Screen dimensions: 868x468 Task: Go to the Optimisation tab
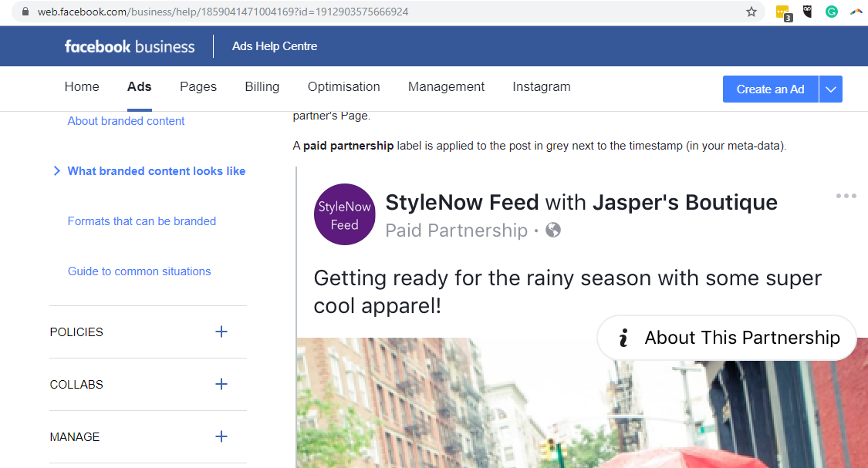[343, 86]
